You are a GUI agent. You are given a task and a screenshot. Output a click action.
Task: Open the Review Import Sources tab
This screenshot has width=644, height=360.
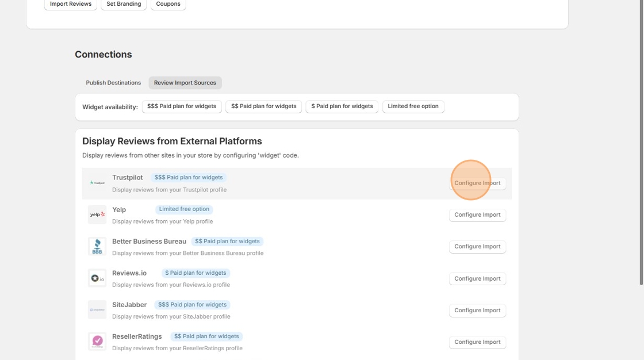tap(185, 82)
